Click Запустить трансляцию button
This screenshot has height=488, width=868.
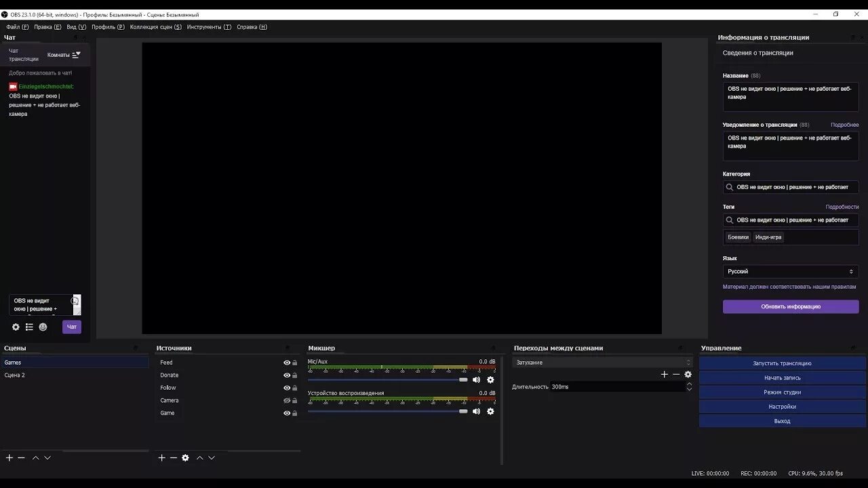coord(782,363)
